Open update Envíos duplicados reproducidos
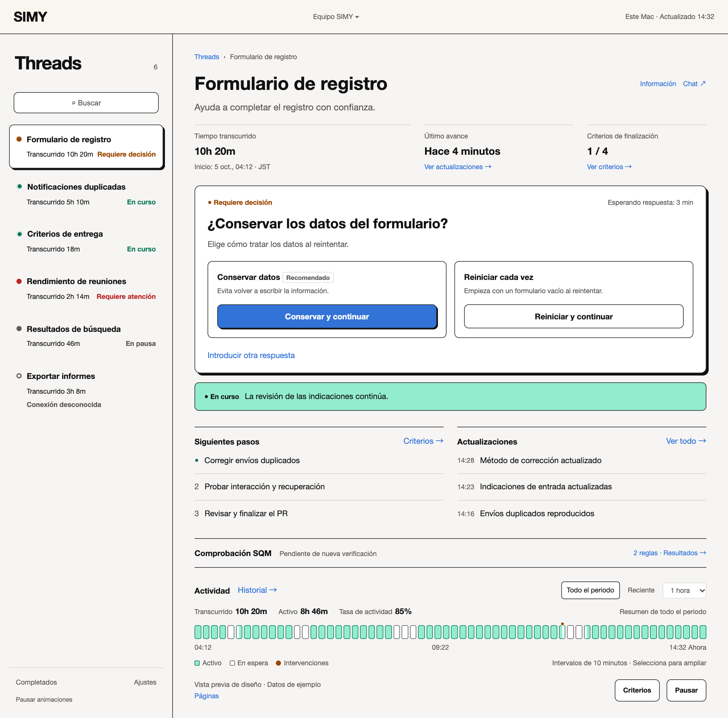728x718 pixels. coord(582,514)
